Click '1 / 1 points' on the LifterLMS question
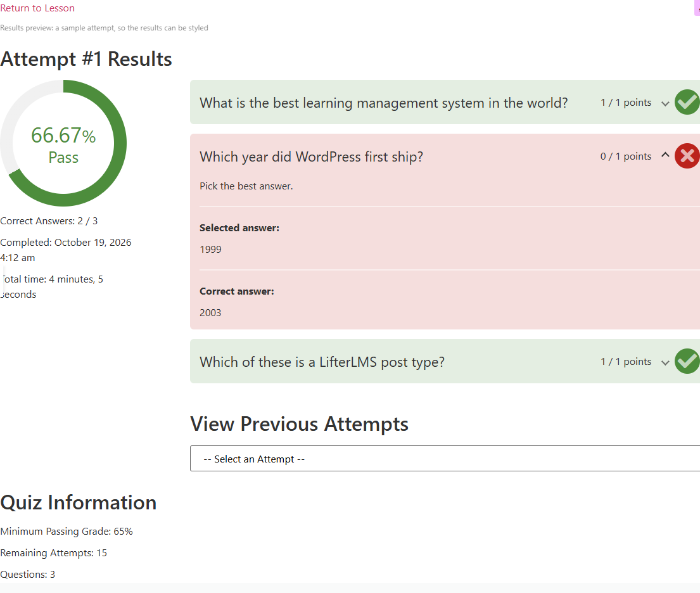The width and height of the screenshot is (700, 593). [625, 362]
